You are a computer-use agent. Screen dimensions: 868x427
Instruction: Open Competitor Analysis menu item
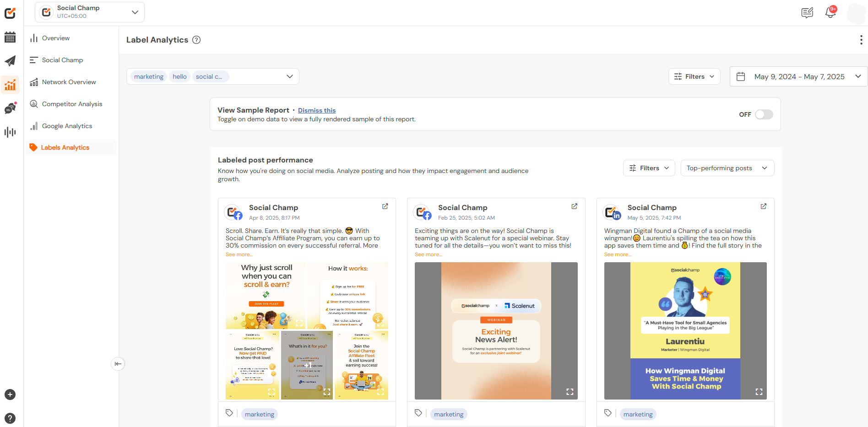pos(71,104)
